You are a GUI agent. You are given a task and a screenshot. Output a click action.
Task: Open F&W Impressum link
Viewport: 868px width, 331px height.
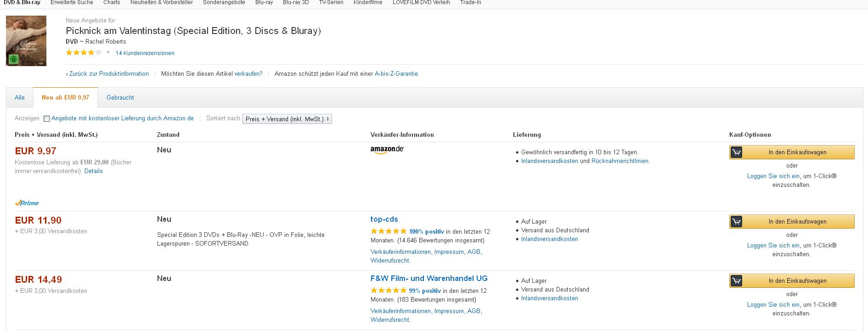coord(449,311)
